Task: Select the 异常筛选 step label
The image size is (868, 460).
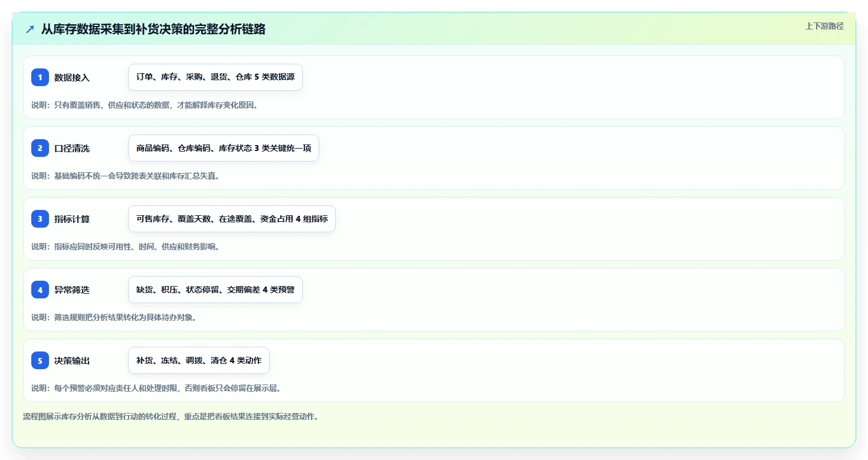Action: [72, 290]
